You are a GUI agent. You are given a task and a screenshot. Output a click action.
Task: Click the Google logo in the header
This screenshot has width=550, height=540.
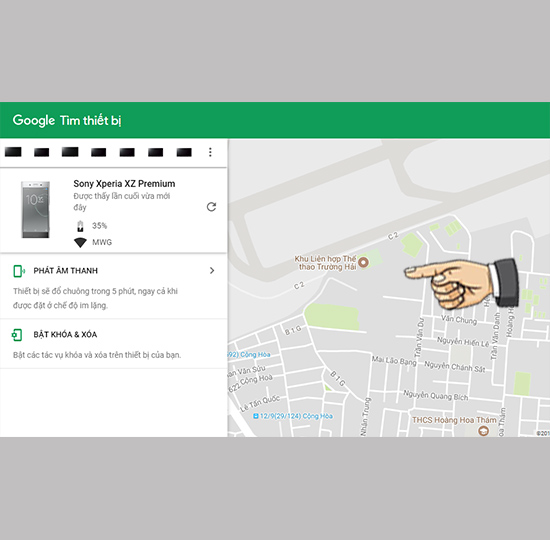pos(34,120)
